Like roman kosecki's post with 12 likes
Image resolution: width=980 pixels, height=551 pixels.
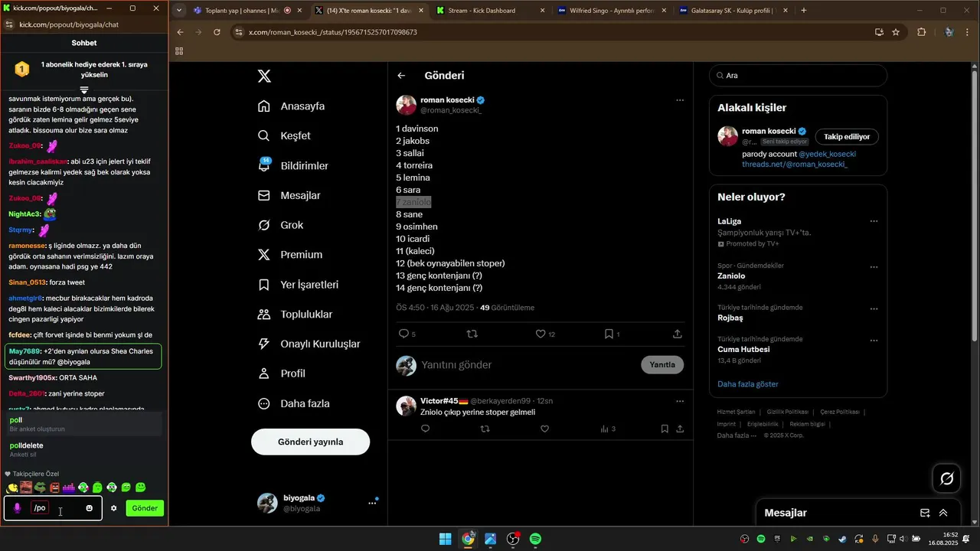[x=541, y=334]
